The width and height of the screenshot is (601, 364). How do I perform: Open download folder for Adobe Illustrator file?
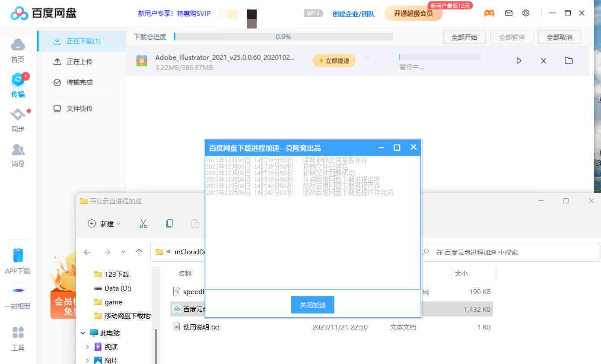tap(569, 61)
